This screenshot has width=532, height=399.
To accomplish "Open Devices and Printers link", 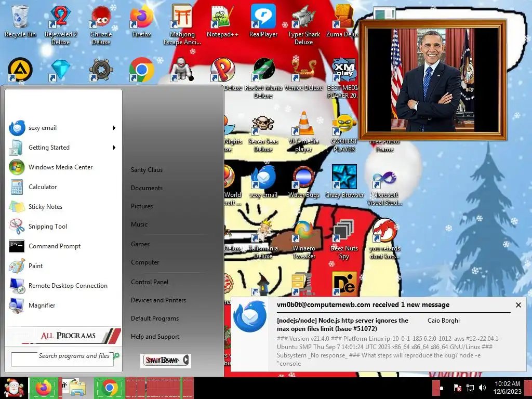I will 158,300.
